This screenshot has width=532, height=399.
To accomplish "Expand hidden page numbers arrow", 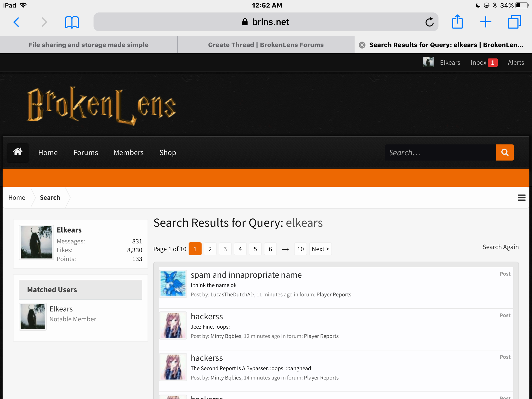I will (285, 249).
